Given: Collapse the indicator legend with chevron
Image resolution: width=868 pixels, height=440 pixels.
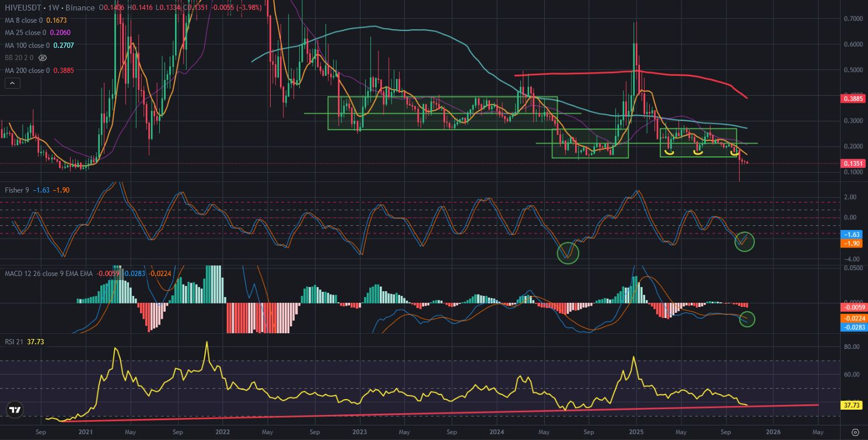Looking at the screenshot, I should coord(13,83).
